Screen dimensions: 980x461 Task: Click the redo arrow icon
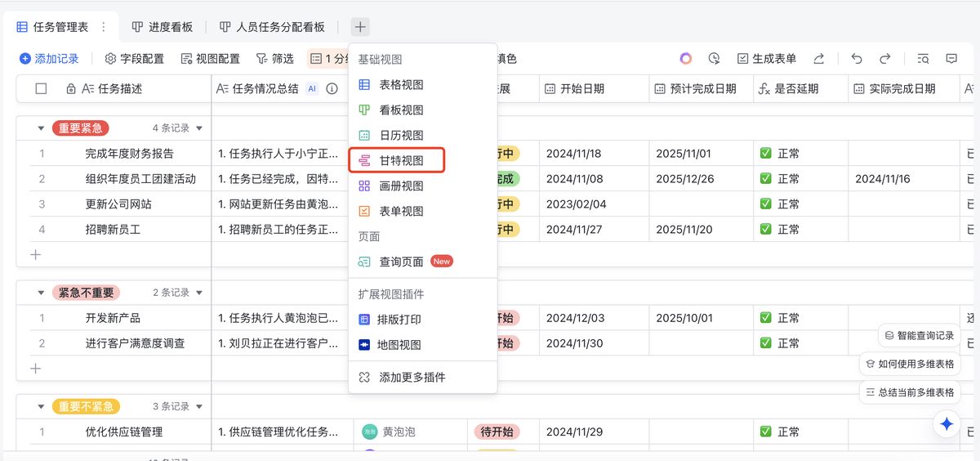[884, 59]
